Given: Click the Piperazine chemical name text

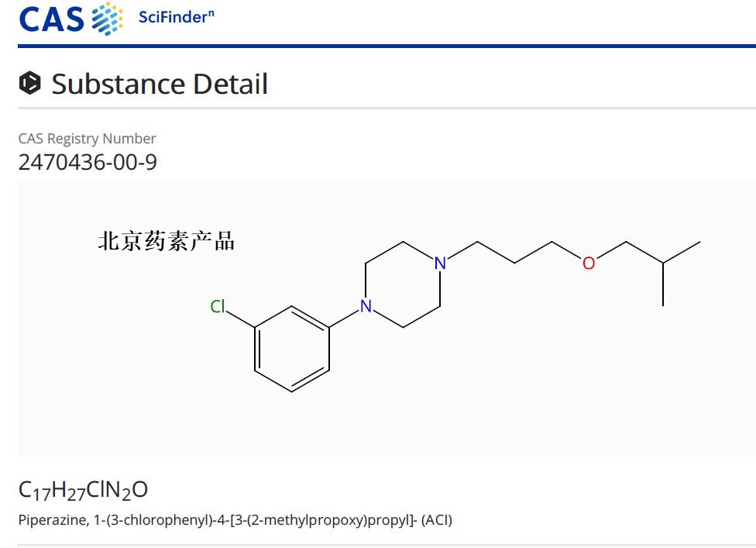Looking at the screenshot, I should tap(235, 520).
